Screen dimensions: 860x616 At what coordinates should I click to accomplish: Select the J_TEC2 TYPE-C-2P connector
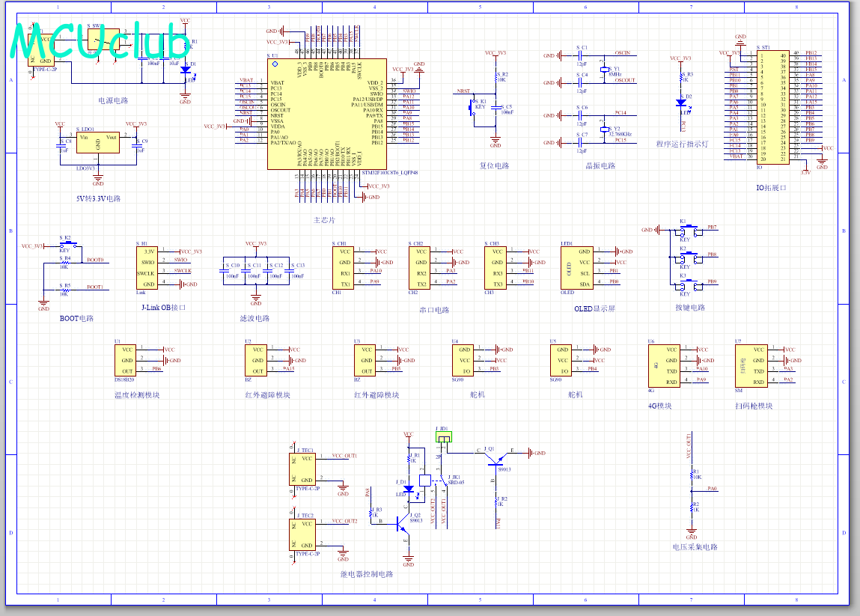click(x=302, y=535)
